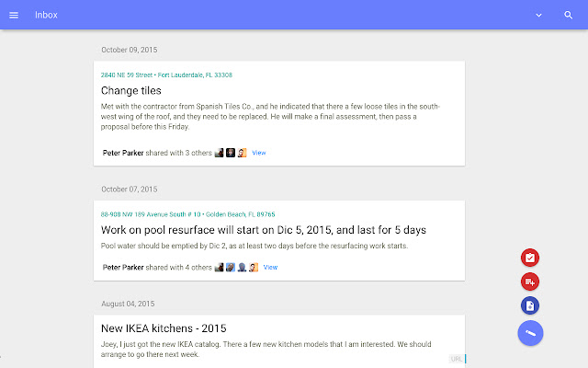Open the three-dot overflow menu

coord(570,15)
